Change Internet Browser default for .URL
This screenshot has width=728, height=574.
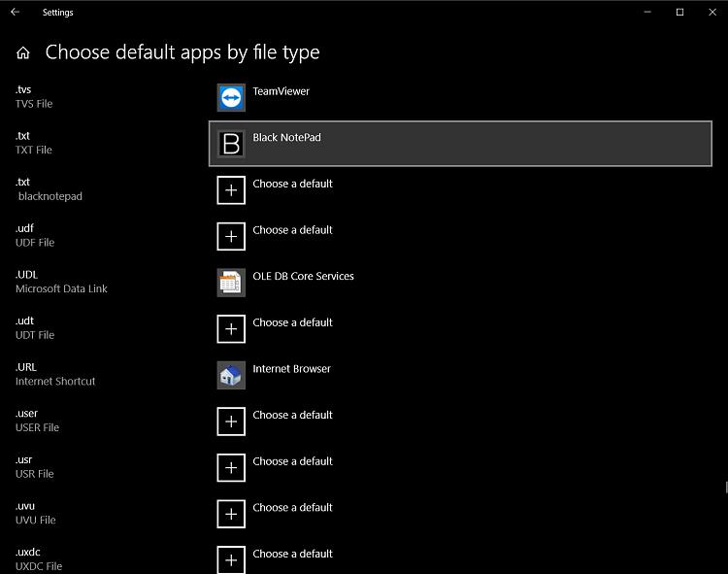pos(460,375)
